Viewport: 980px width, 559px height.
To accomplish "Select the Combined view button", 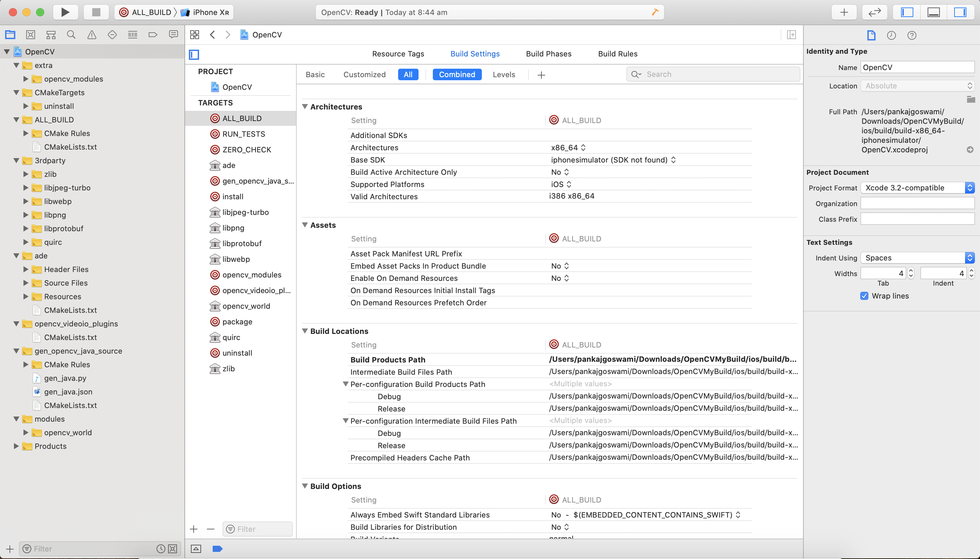I will coord(457,74).
